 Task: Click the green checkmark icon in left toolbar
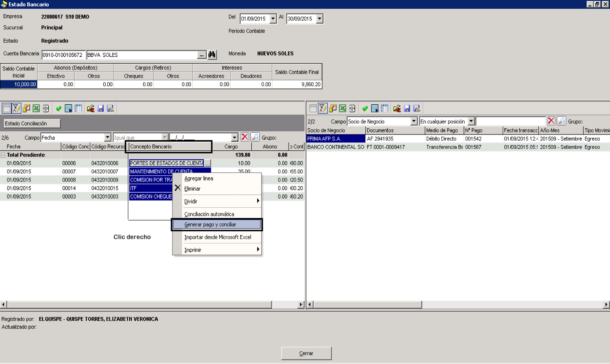click(x=59, y=108)
